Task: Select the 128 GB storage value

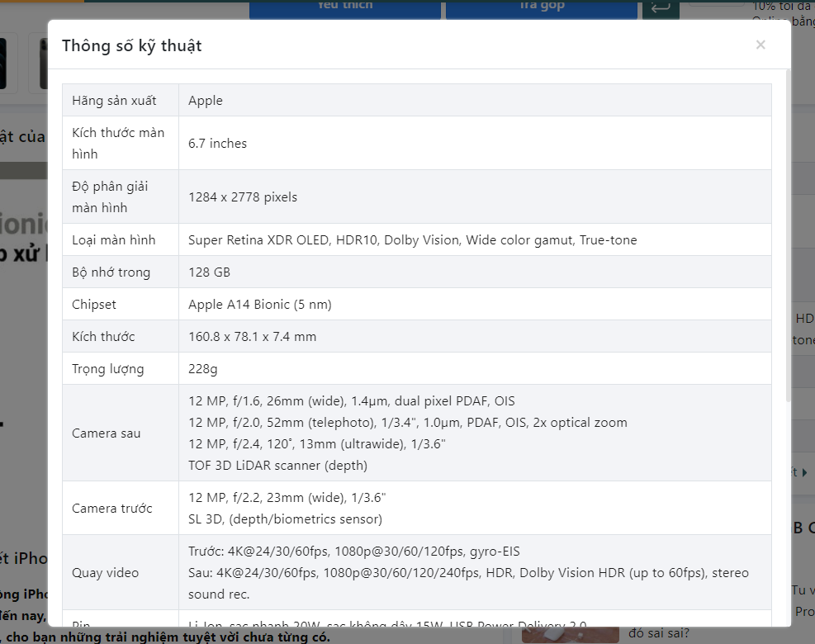Action: [209, 272]
